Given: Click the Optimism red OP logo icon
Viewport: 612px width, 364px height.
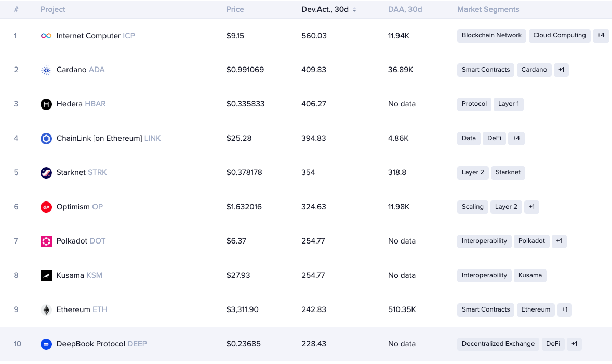Looking at the screenshot, I should click(46, 207).
